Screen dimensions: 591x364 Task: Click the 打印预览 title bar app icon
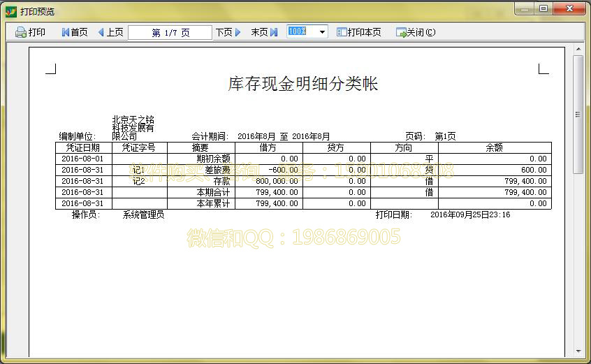tap(11, 11)
